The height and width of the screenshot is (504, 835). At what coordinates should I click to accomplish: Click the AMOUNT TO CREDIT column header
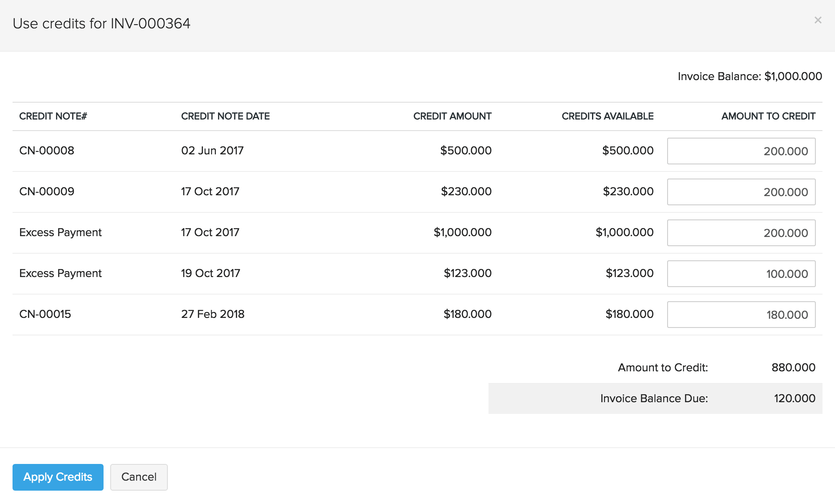[x=768, y=116]
